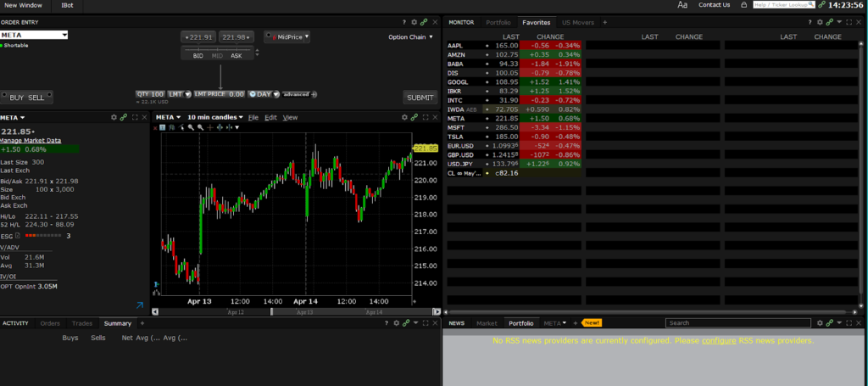Open chart panel settings gear
This screenshot has width=868, height=386.
coord(404,117)
